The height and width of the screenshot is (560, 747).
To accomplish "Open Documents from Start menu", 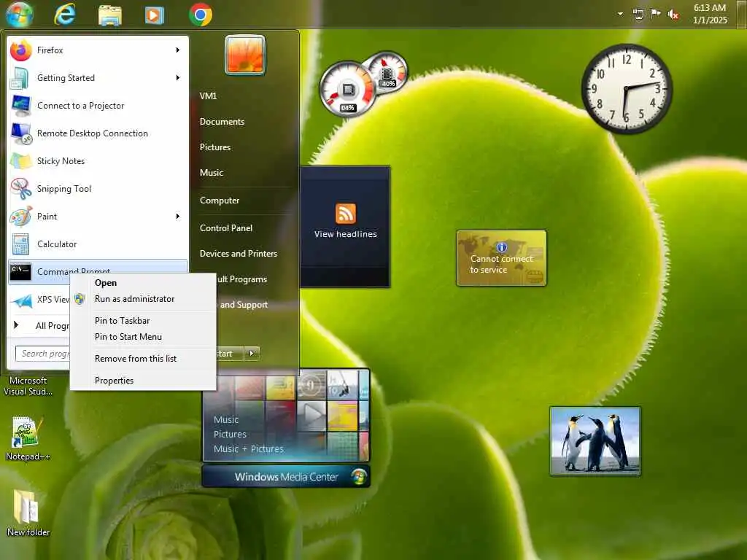I will coord(222,122).
